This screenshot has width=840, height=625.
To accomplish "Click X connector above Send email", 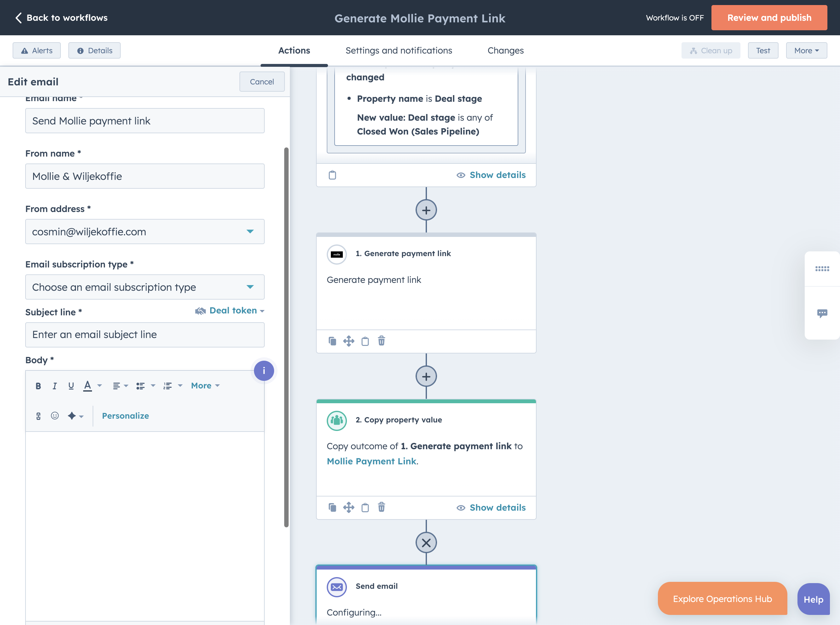I will pos(426,543).
